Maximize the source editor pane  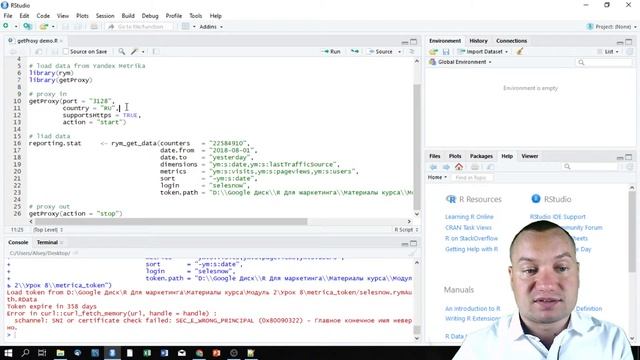pos(413,42)
